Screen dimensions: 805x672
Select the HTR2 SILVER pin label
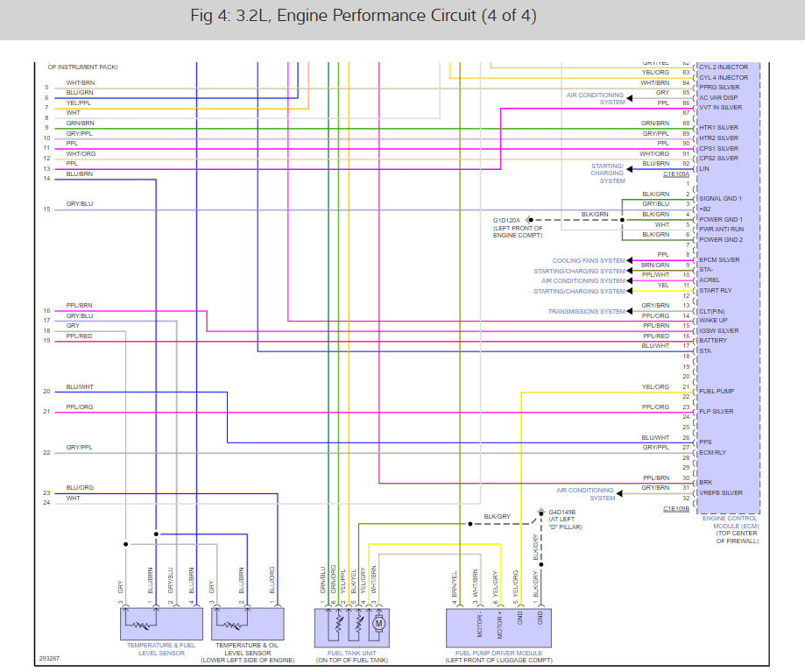(719, 138)
